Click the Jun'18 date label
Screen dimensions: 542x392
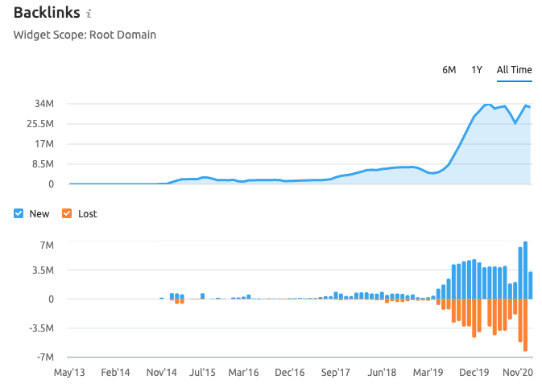[382, 373]
